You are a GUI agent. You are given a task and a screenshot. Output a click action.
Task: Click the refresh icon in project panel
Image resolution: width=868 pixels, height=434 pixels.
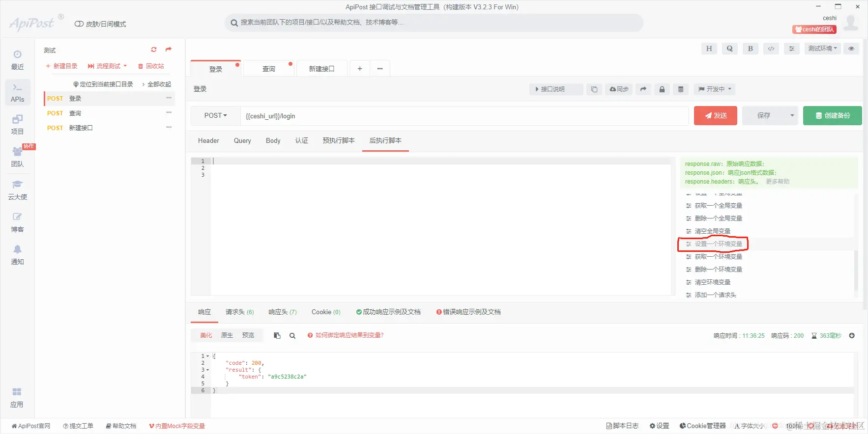(154, 50)
